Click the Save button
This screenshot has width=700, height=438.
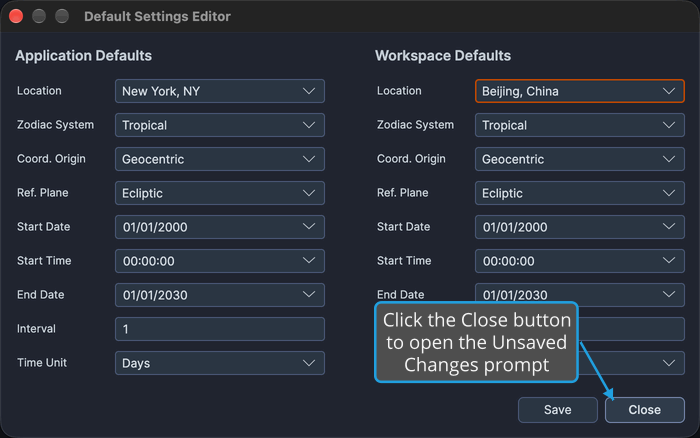(558, 410)
